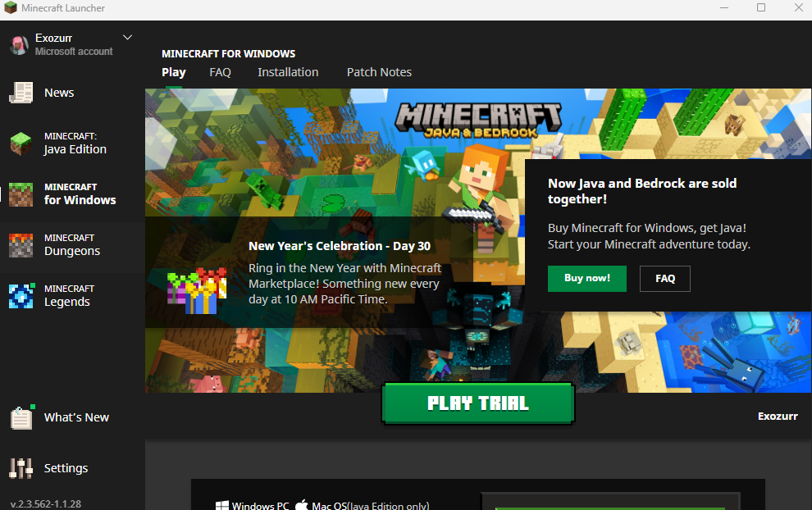The image size is (812, 510).
Task: Click the Exozurr username beside Play Trial
Action: click(778, 417)
